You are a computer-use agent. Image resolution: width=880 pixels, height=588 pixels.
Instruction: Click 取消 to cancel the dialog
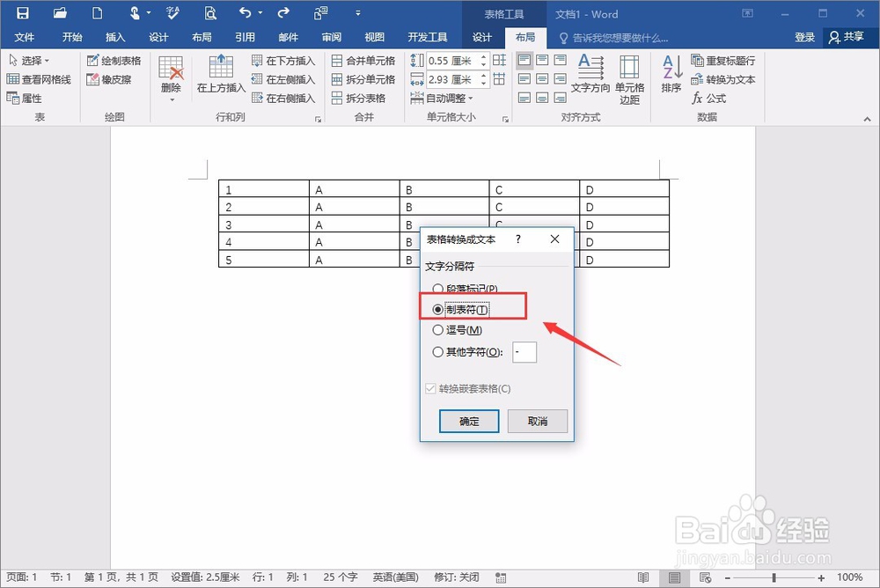[537, 422]
